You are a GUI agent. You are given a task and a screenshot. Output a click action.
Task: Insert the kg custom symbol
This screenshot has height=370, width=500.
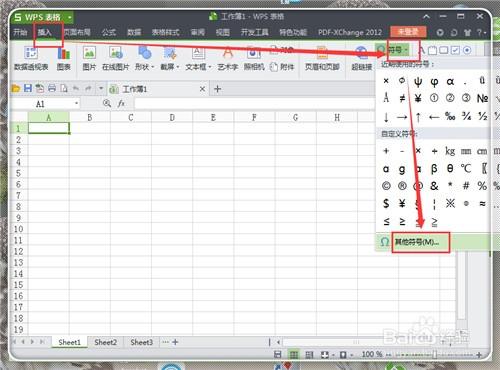(450, 151)
